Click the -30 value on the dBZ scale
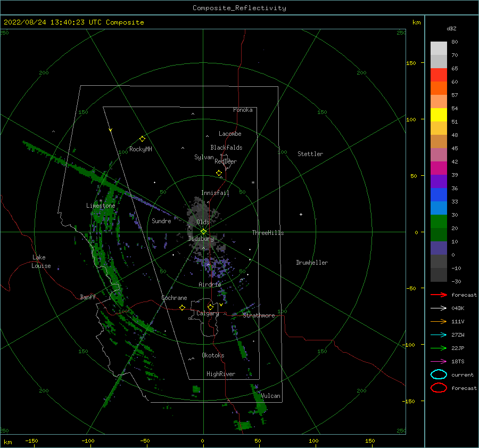The width and height of the screenshot is (479, 448). click(x=457, y=282)
